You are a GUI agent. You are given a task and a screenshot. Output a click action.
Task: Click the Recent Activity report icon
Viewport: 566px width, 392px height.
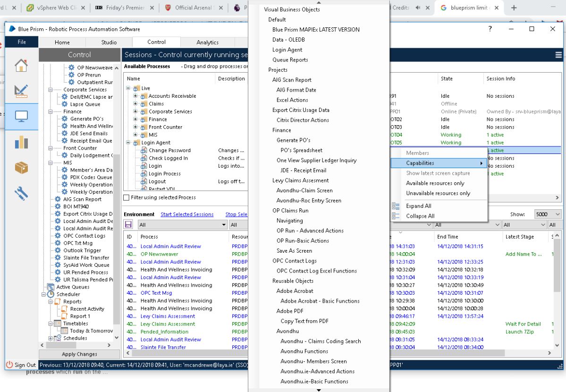coord(64,309)
